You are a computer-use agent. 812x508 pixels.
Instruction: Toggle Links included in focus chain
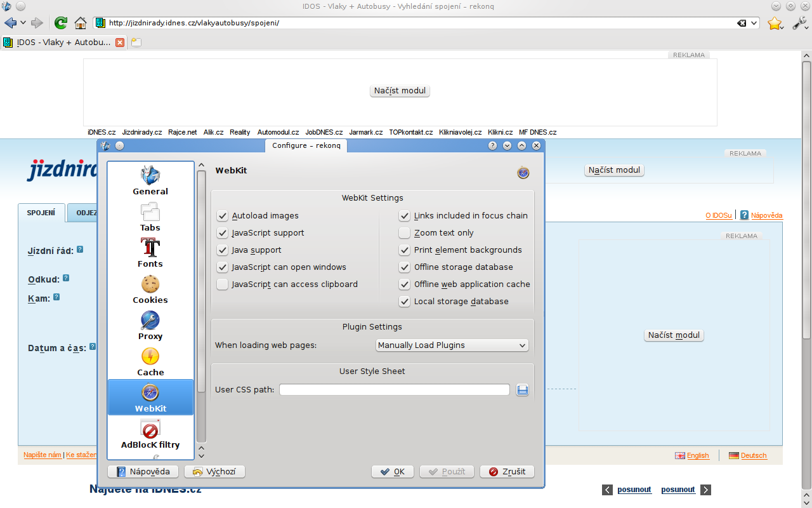click(x=404, y=216)
